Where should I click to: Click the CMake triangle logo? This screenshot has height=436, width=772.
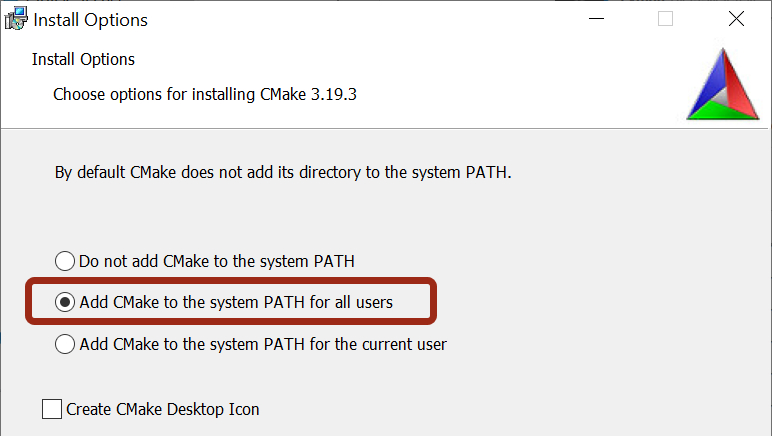pos(725,85)
